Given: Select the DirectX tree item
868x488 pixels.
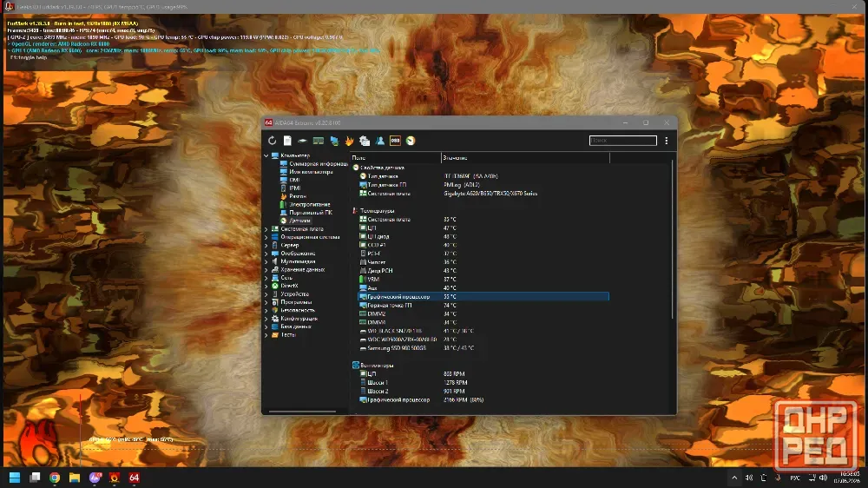Looking at the screenshot, I should coord(289,286).
